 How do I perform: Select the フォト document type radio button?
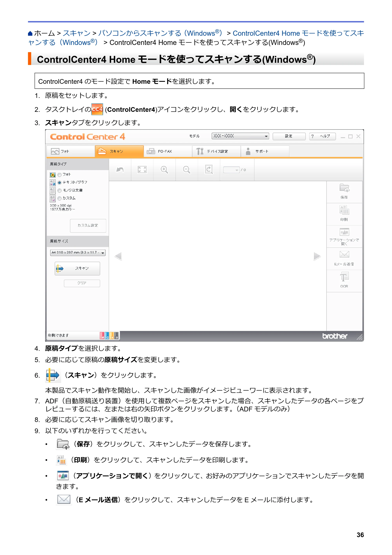pos(59,175)
